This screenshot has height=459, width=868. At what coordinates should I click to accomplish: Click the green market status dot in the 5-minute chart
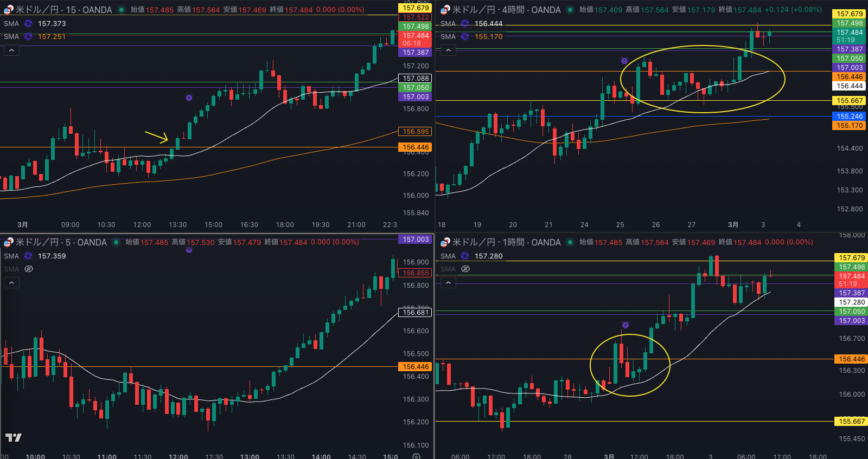point(116,242)
